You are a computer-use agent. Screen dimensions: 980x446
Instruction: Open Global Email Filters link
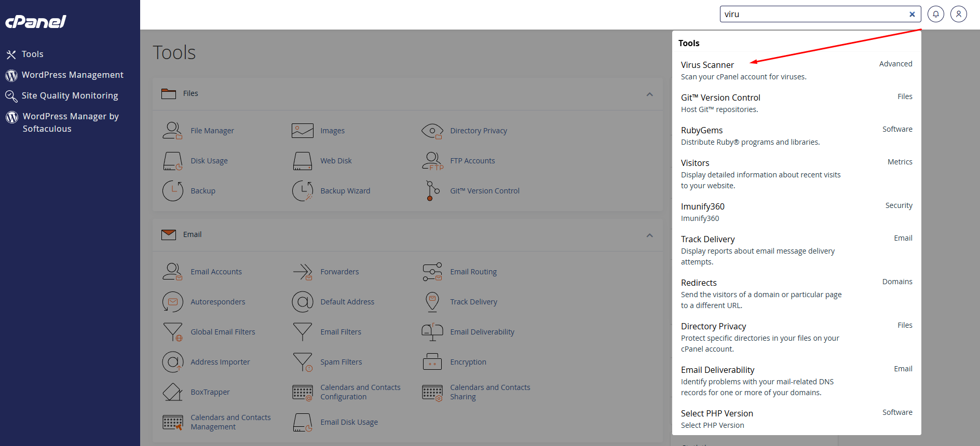223,332
